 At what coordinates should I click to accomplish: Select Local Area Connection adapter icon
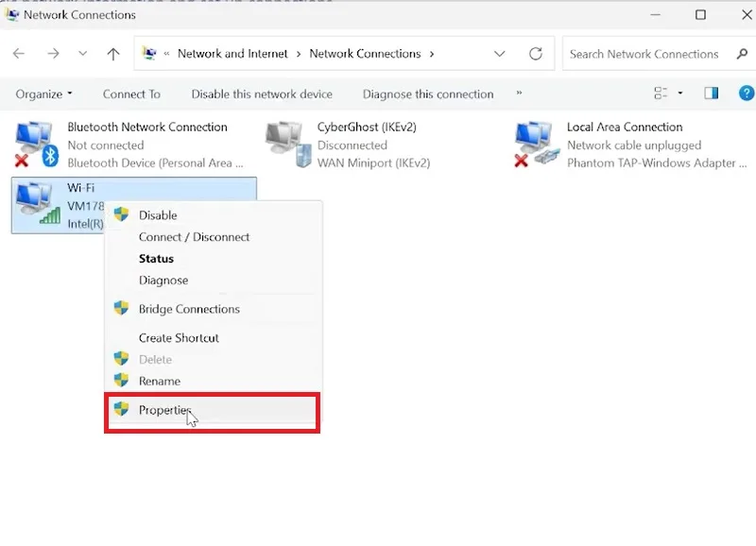537,145
